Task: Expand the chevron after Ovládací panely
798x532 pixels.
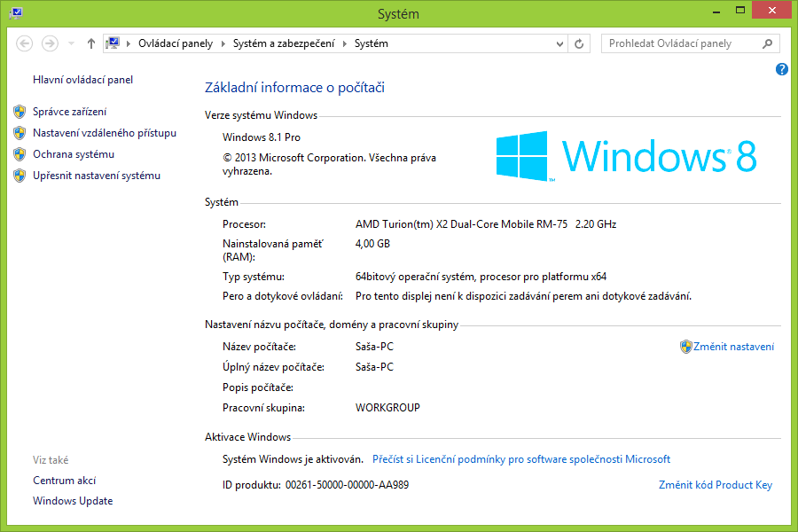Action: coord(223,43)
